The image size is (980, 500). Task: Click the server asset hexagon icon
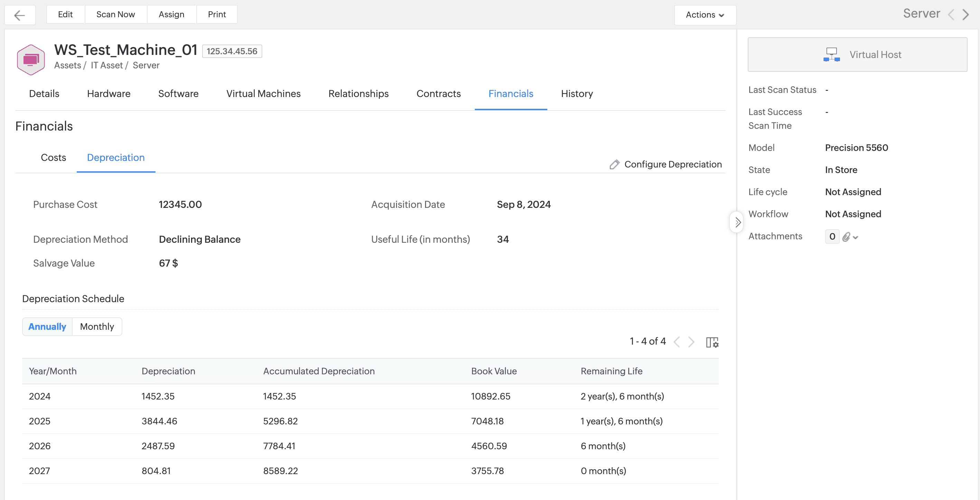coord(31,60)
